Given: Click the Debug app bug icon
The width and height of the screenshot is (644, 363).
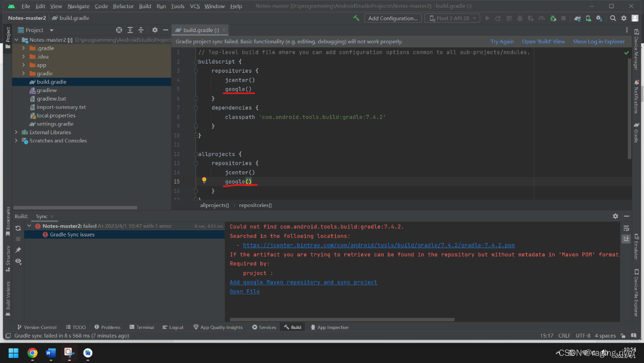Looking at the screenshot, I should tap(520, 18).
